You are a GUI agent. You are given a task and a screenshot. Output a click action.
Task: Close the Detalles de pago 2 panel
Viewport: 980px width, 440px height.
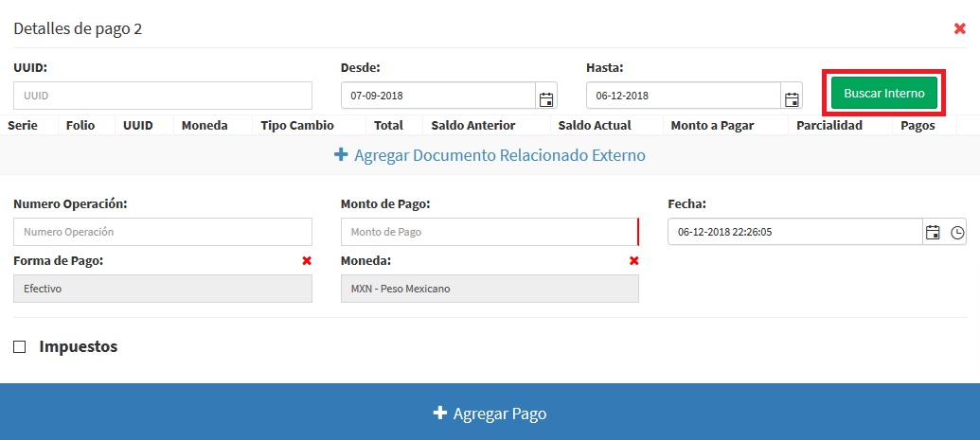pyautogui.click(x=959, y=28)
